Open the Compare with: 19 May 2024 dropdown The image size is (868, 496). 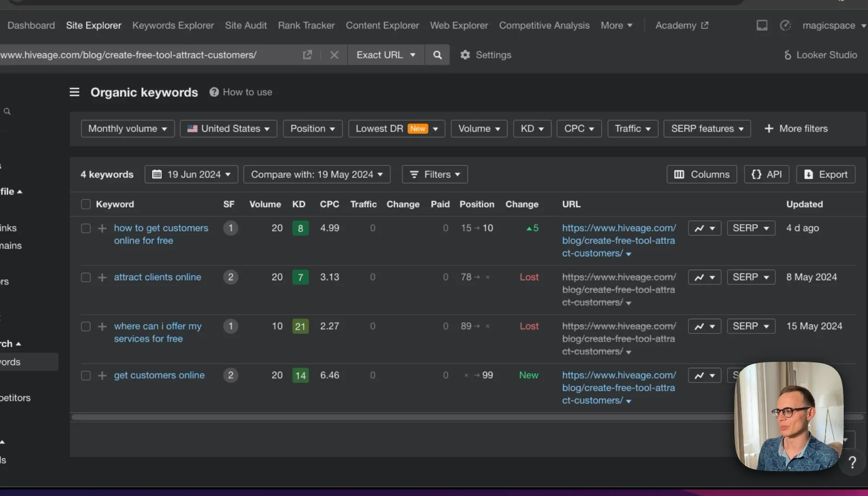(317, 175)
